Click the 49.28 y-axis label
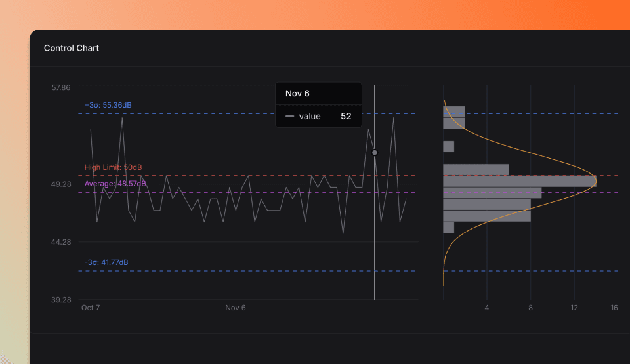The width and height of the screenshot is (630, 364). pos(61,184)
